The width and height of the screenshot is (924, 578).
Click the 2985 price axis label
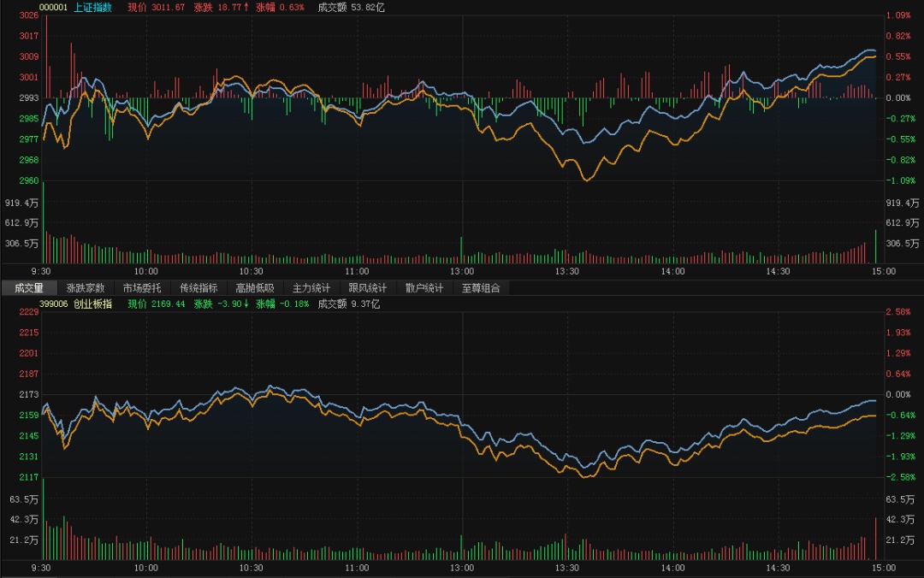[29, 119]
